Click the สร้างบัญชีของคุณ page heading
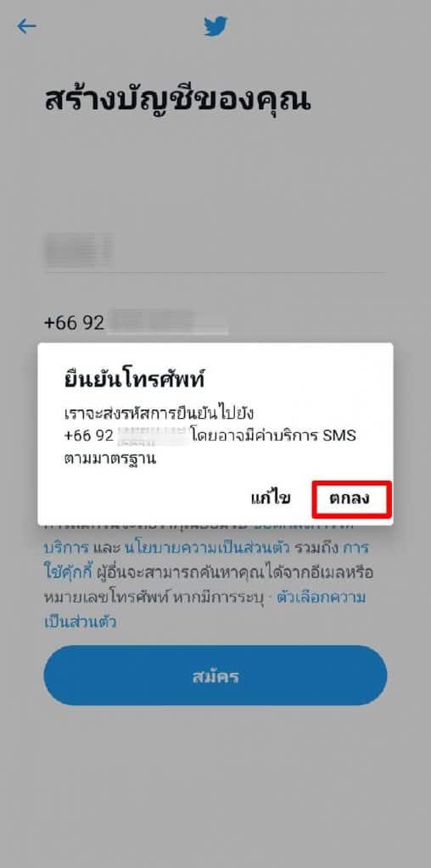 [x=177, y=100]
